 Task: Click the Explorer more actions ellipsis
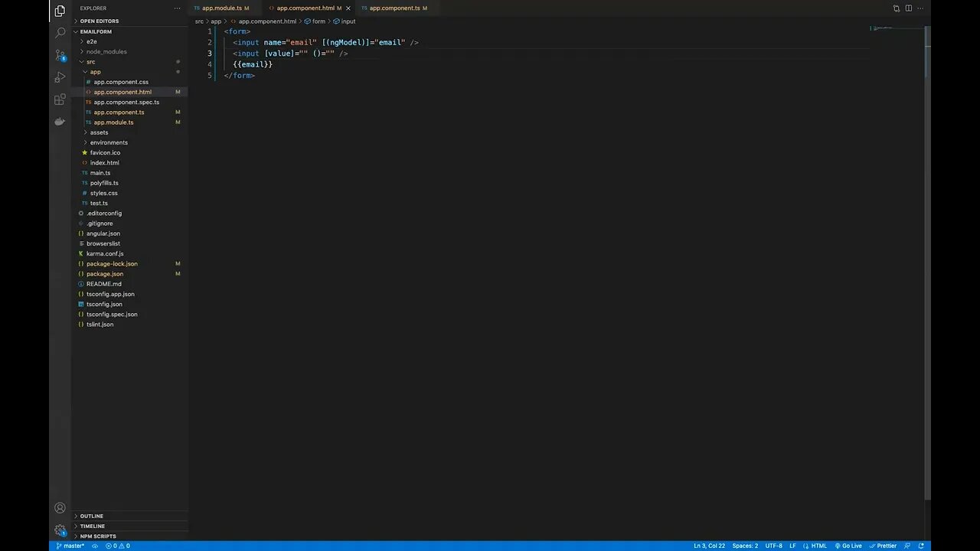pyautogui.click(x=178, y=8)
